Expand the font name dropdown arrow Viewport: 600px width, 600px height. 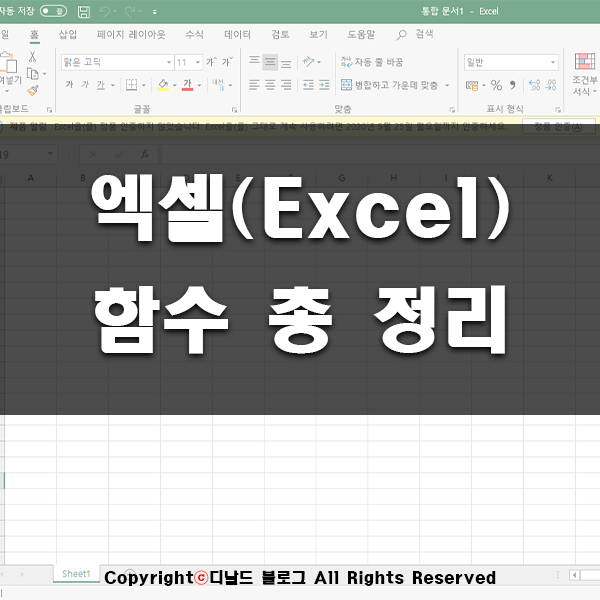(169, 62)
